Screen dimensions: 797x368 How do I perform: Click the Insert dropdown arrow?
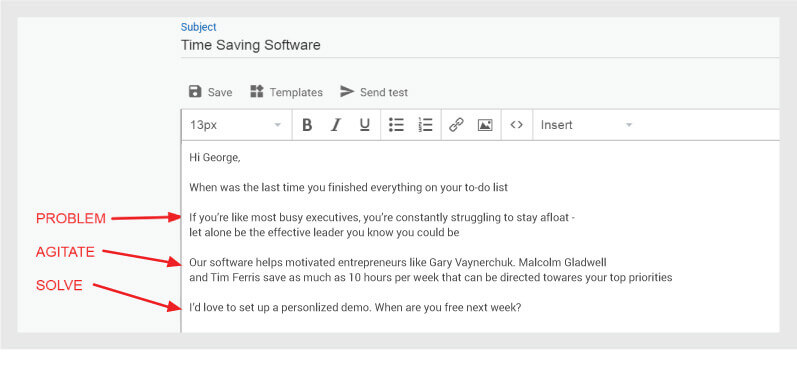[x=629, y=125]
